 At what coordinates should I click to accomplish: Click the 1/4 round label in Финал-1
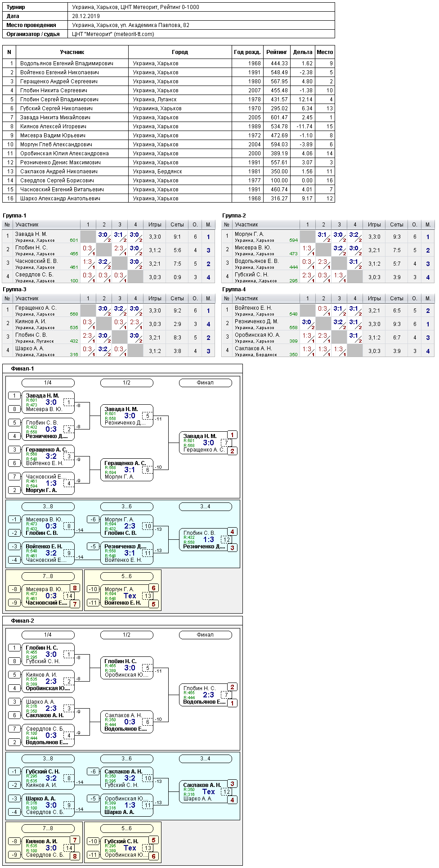tap(48, 383)
